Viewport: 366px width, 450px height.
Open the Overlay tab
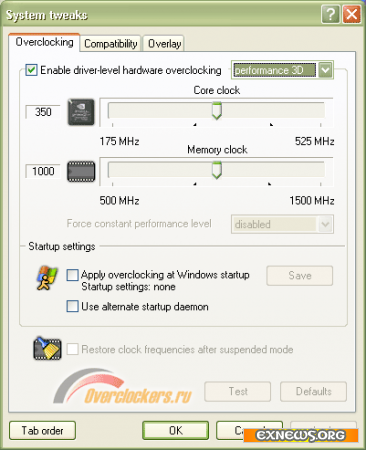click(x=164, y=44)
